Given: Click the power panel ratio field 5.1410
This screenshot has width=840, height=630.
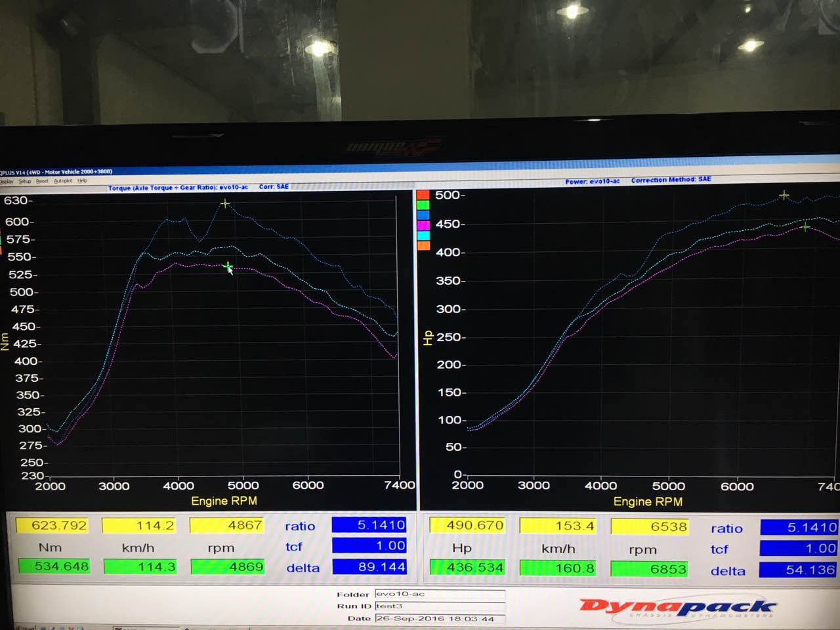Looking at the screenshot, I should (x=799, y=527).
